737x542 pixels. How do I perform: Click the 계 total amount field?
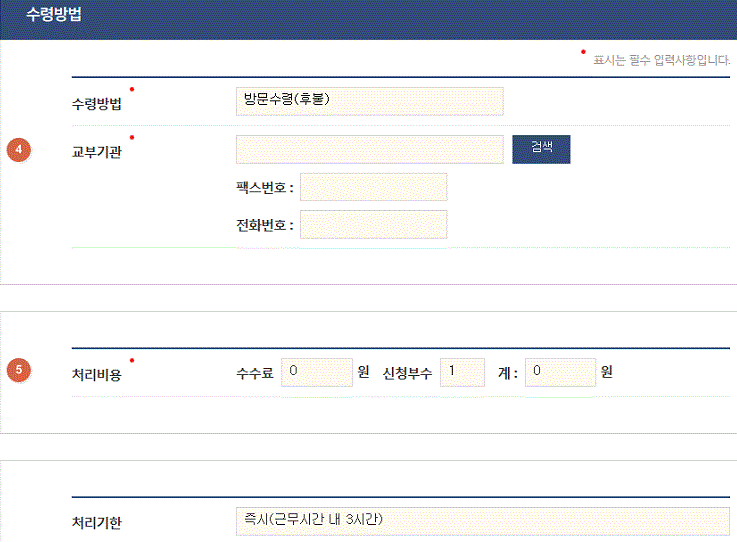tap(560, 372)
